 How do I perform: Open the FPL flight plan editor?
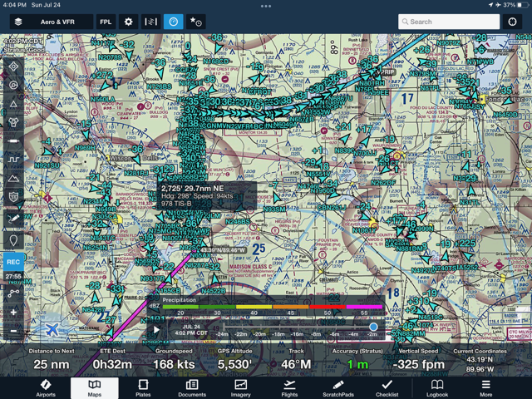(x=106, y=22)
